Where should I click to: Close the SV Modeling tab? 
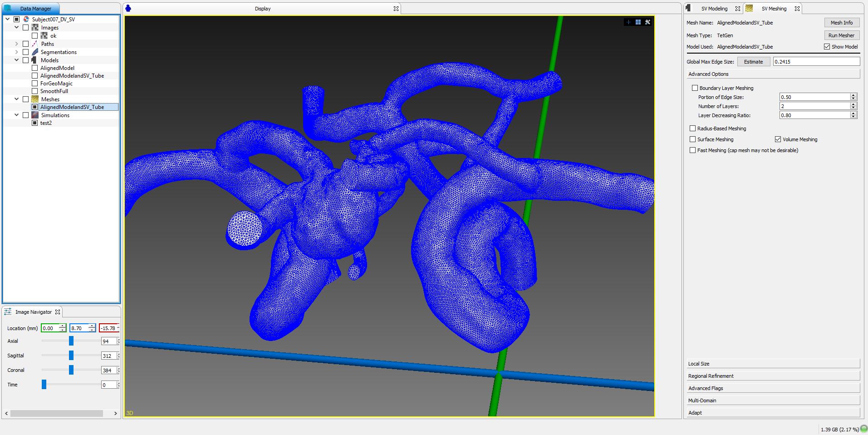(738, 9)
